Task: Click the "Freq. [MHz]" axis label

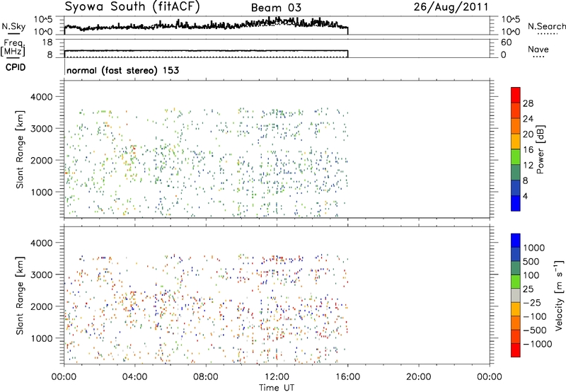Action: (13, 47)
